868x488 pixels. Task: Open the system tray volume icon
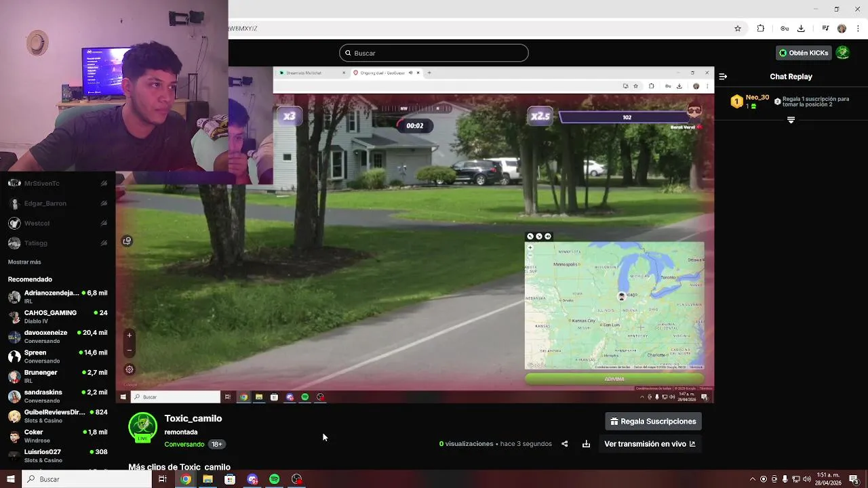807,479
